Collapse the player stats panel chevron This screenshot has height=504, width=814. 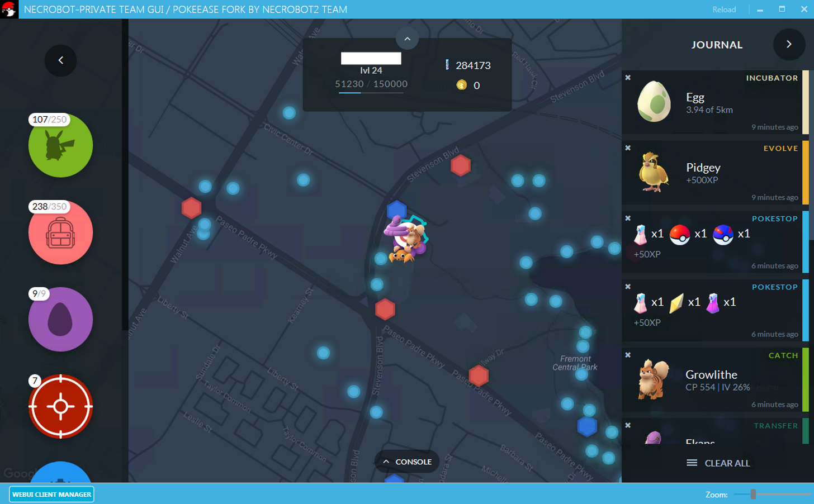click(407, 39)
